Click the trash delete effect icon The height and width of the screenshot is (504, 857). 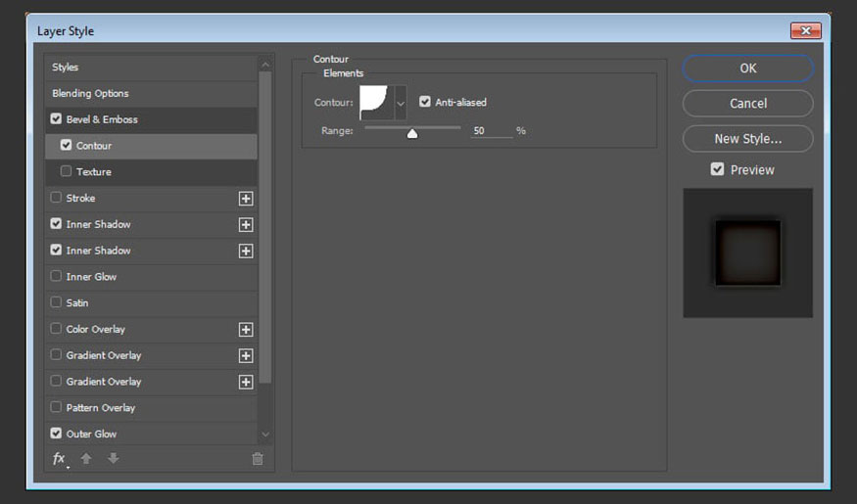coord(258,459)
